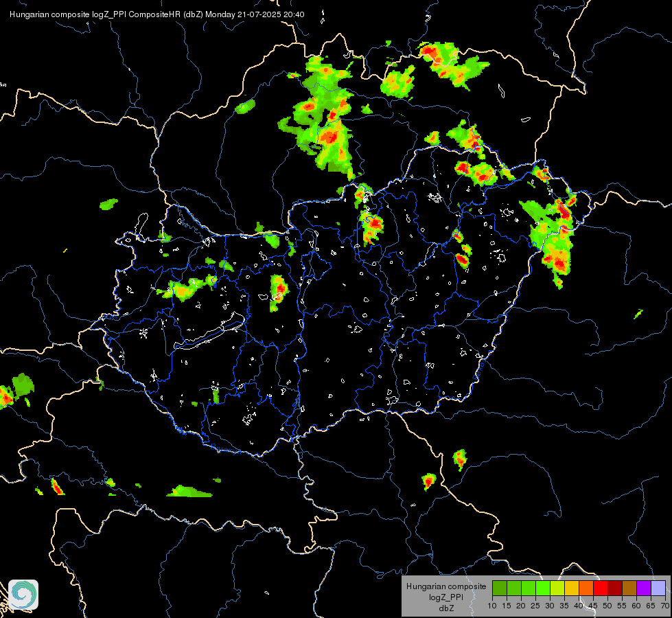
Task: Click the legend tick value '25'
Action: click(535, 606)
